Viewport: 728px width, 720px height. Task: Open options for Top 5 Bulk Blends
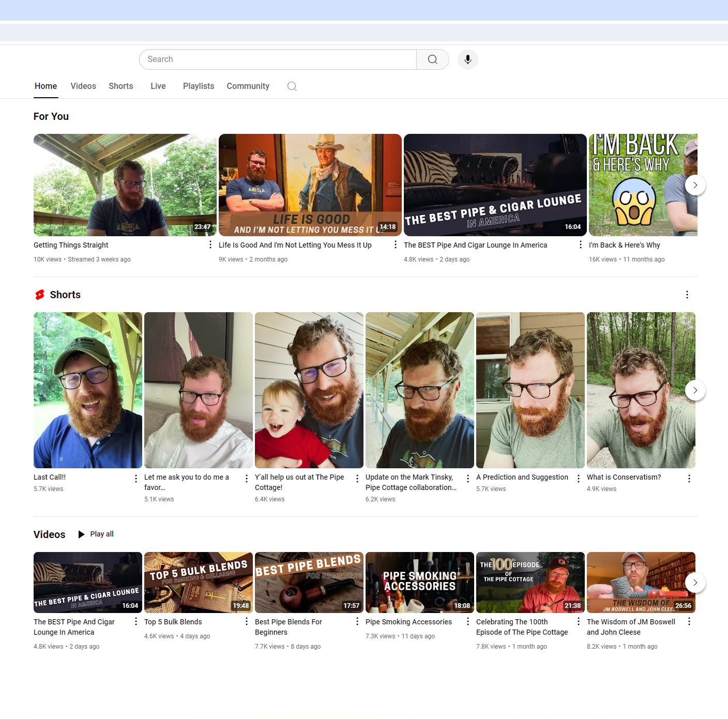pos(247,621)
